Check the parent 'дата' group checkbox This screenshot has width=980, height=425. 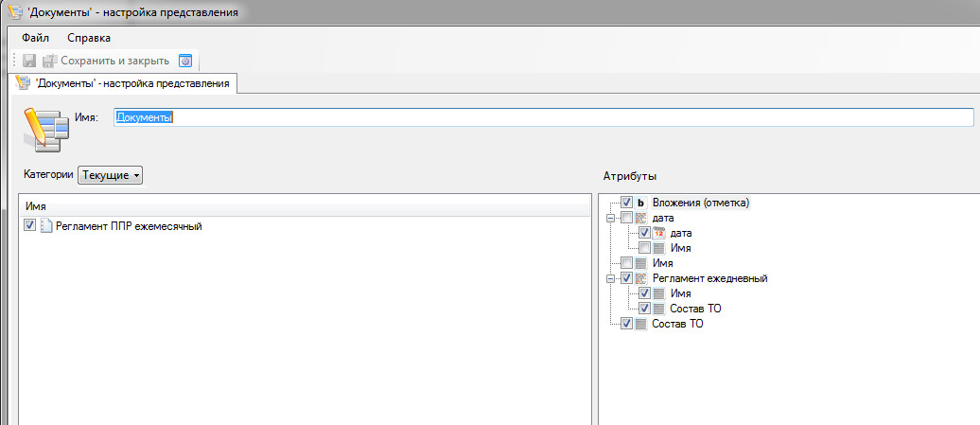[x=626, y=218]
